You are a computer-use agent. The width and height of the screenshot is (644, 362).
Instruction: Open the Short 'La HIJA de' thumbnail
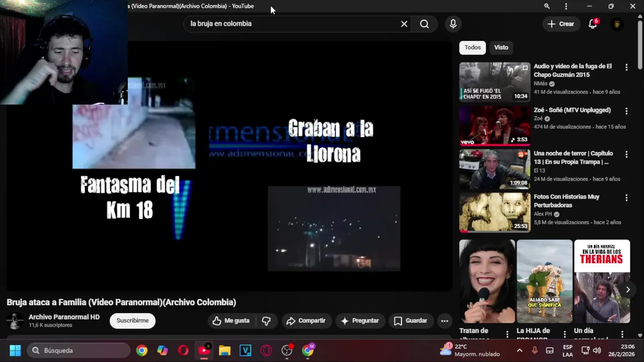point(544,281)
